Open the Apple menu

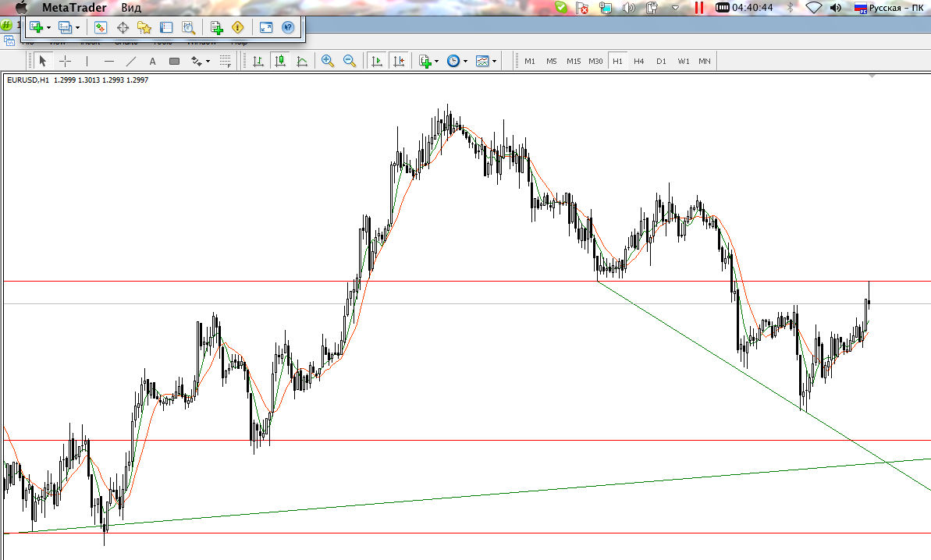coord(21,8)
